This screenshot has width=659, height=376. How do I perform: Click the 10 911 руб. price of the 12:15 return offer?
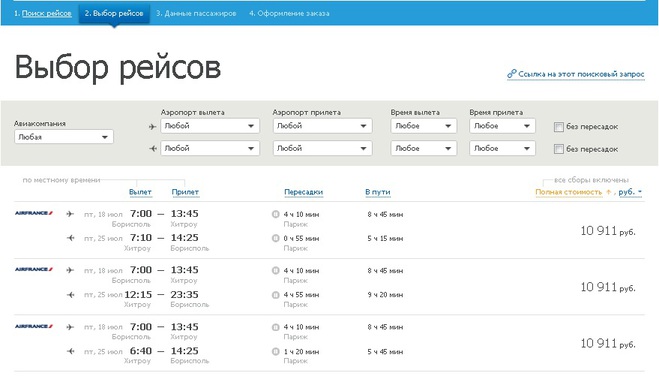coord(608,287)
